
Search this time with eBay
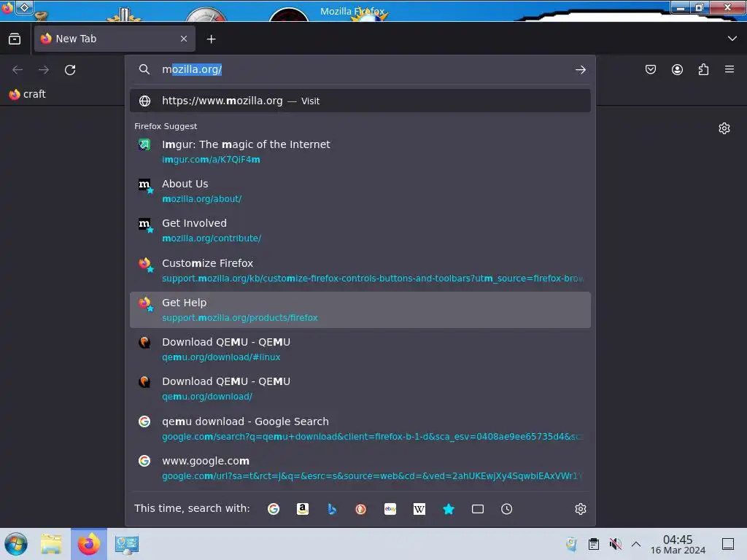click(390, 509)
